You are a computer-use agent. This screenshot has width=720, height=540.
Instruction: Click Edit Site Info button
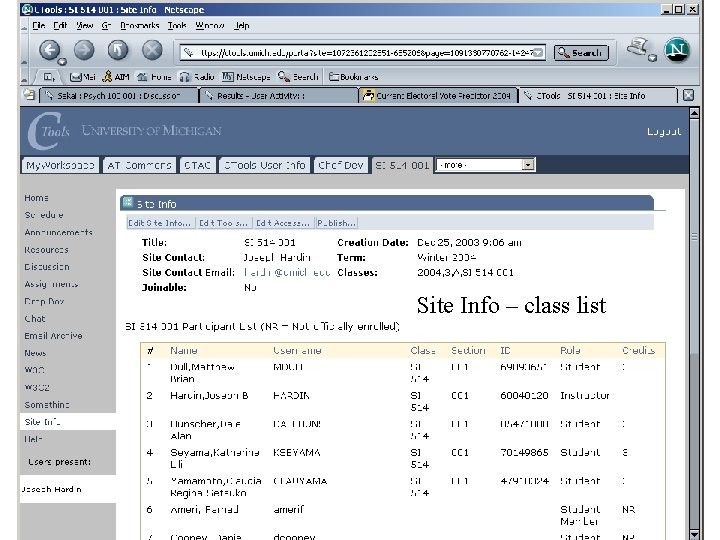coord(159,223)
